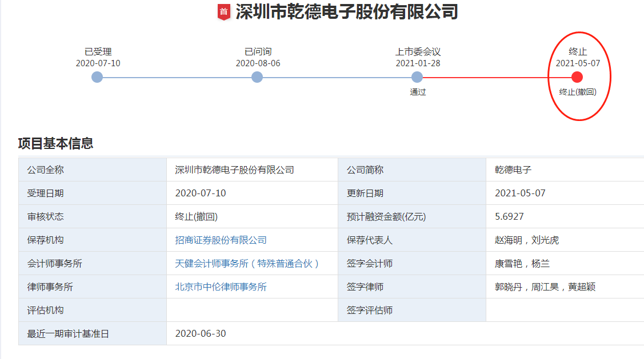Click the 通过 result under 上市委会议

tap(418, 92)
